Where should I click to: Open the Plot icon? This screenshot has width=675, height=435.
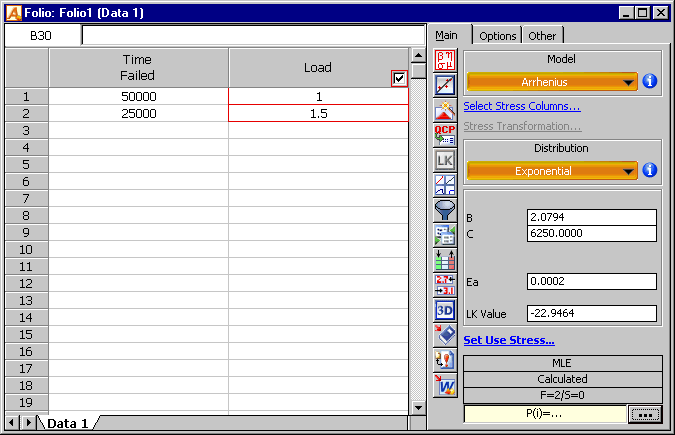[445, 84]
